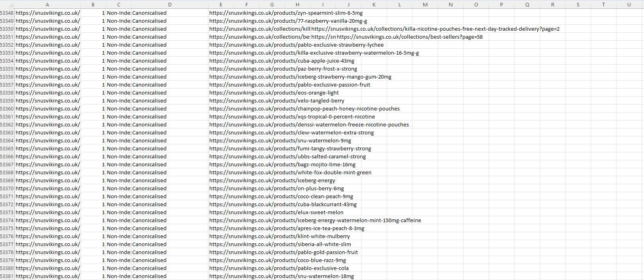Click killa-exclusive-strawberry-watermelon-16-5mg-g URL cell
644x280 pixels.
314,53
